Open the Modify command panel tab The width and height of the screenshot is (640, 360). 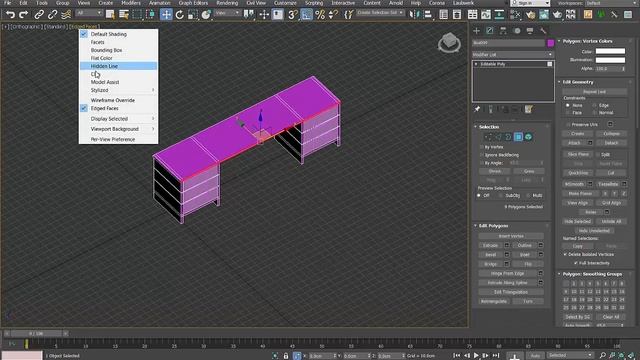point(490,31)
